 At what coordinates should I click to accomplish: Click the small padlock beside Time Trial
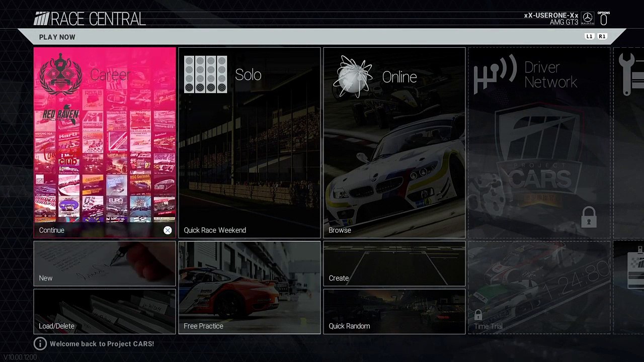click(478, 315)
